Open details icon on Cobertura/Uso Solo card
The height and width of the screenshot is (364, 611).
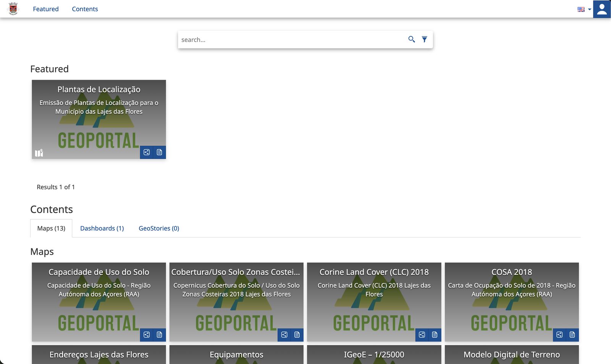[x=297, y=335]
